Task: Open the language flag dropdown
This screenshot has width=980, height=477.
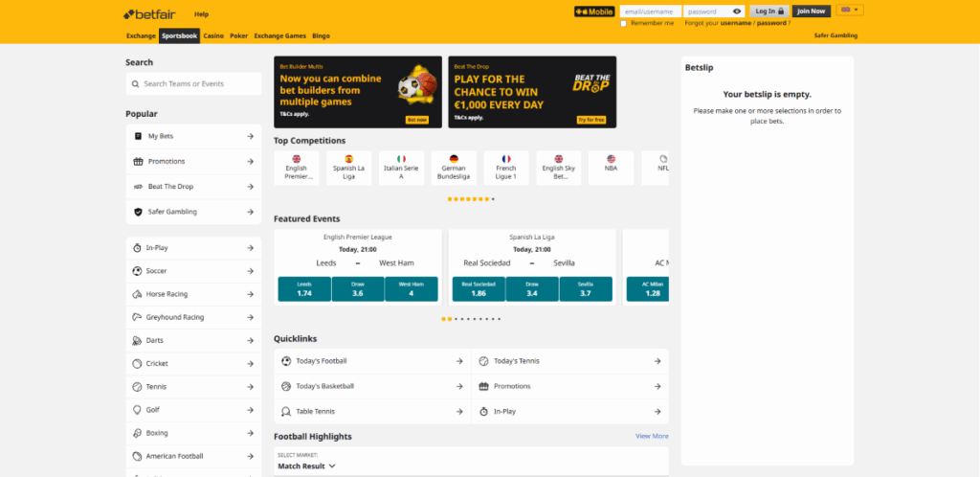Action: [x=850, y=10]
